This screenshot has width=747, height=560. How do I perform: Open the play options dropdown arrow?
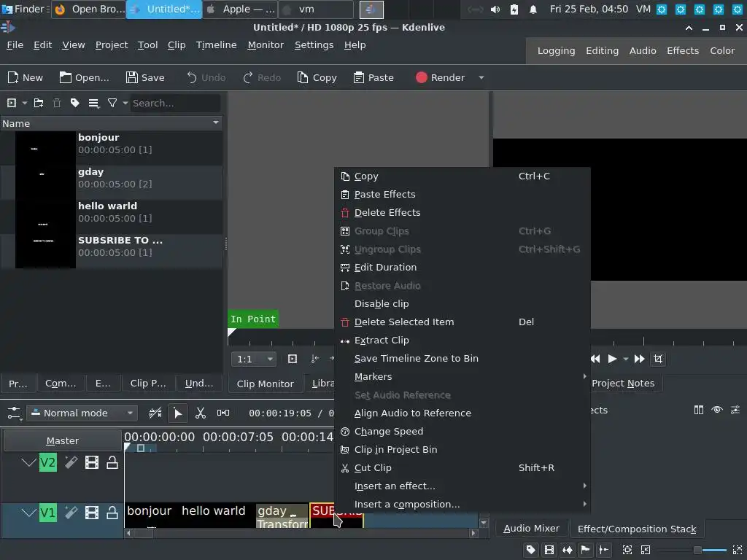625,359
